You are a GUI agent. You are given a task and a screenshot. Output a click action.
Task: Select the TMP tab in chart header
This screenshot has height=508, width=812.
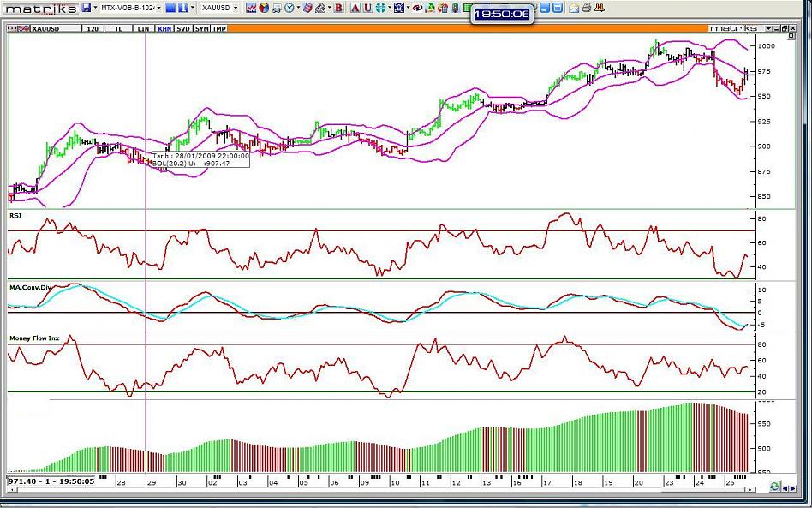point(219,28)
